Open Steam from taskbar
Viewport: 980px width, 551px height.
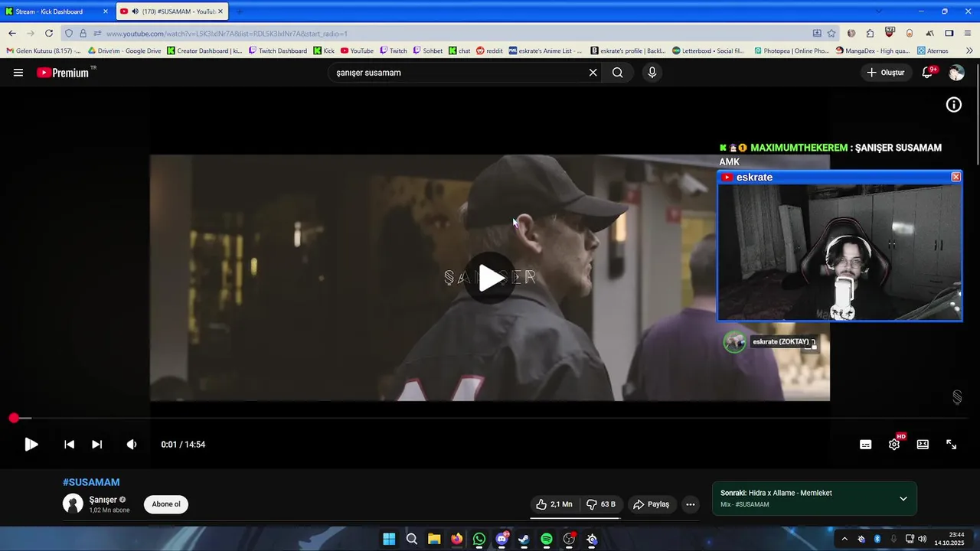tap(524, 540)
